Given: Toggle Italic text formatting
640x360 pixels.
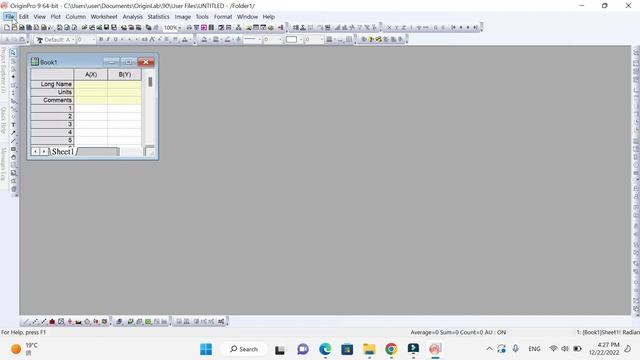Looking at the screenshot, I should coord(108,40).
